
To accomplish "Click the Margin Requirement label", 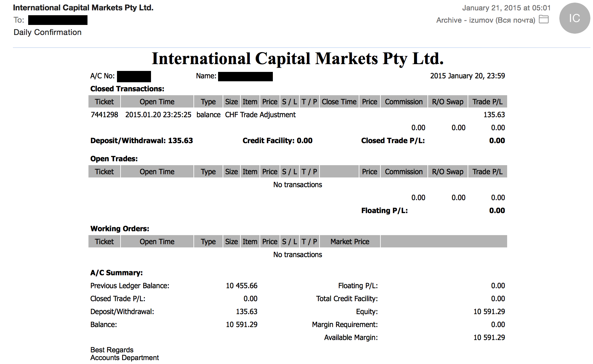I will coord(345,324).
